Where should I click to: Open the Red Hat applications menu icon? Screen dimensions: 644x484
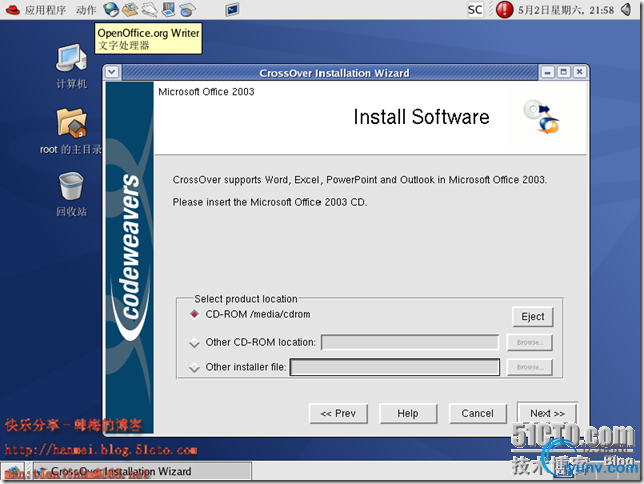click(13, 9)
